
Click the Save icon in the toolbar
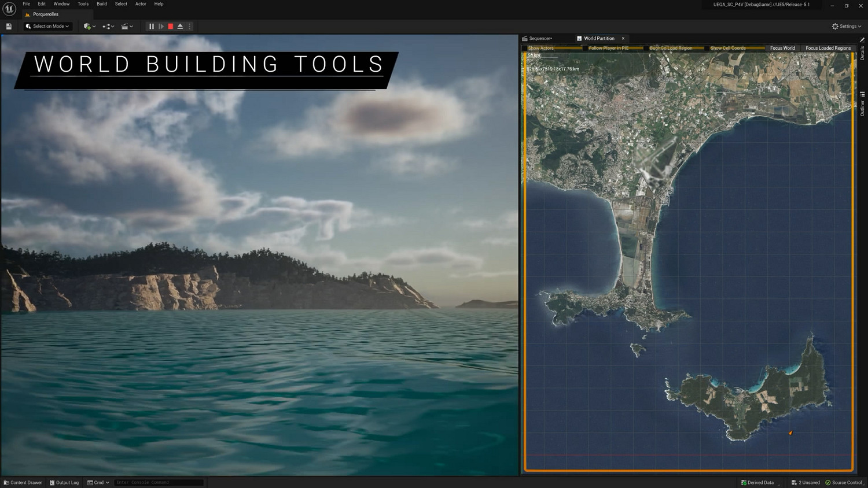(x=9, y=27)
